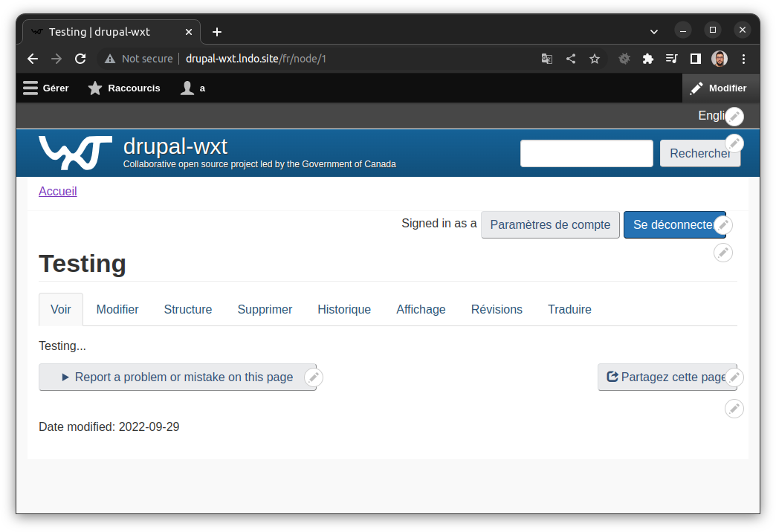Toggle the contextual edit pencil beside the search box
Image resolution: width=776 pixels, height=532 pixels.
tap(734, 143)
